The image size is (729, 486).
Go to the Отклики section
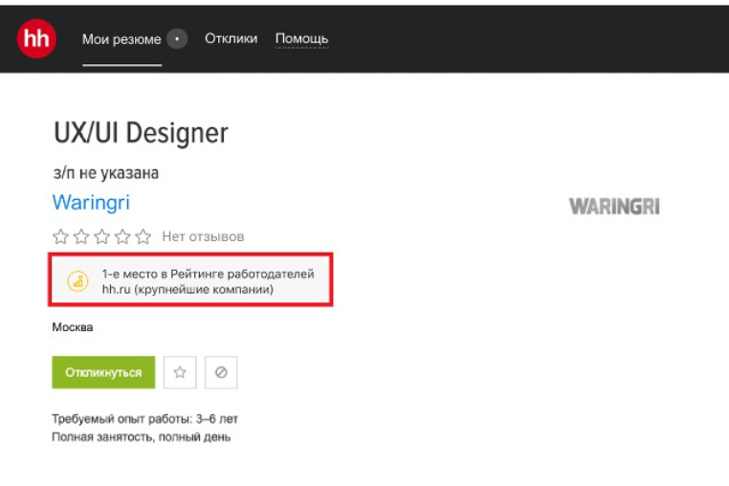pos(231,39)
